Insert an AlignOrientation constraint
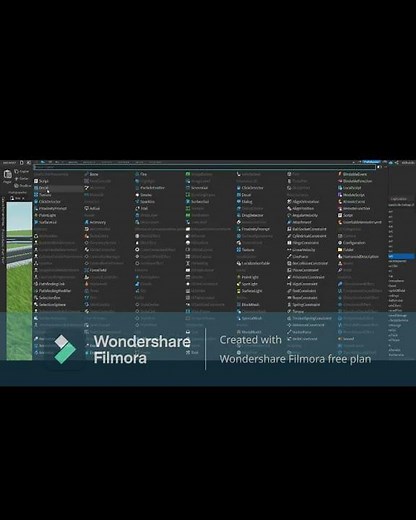Image resolution: width=416 pixels, height=520 pixels. (x=303, y=202)
